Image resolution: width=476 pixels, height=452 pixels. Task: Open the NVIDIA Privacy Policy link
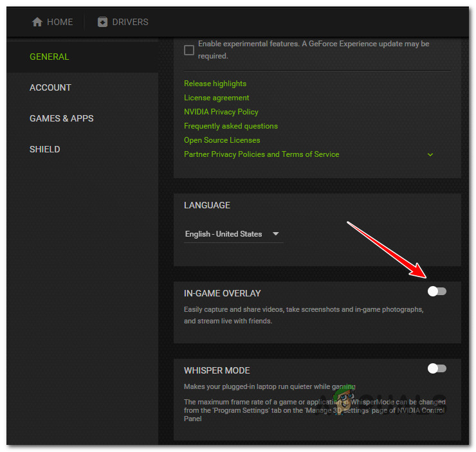click(221, 112)
